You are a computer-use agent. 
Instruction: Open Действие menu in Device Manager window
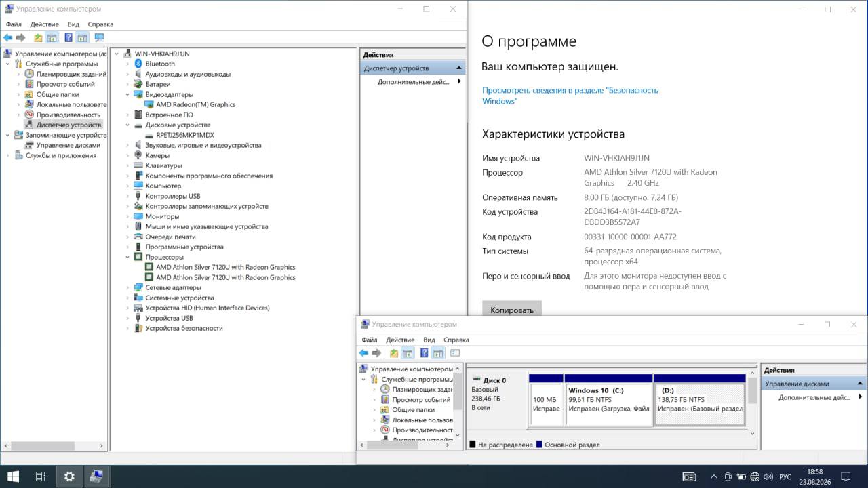[x=44, y=24]
